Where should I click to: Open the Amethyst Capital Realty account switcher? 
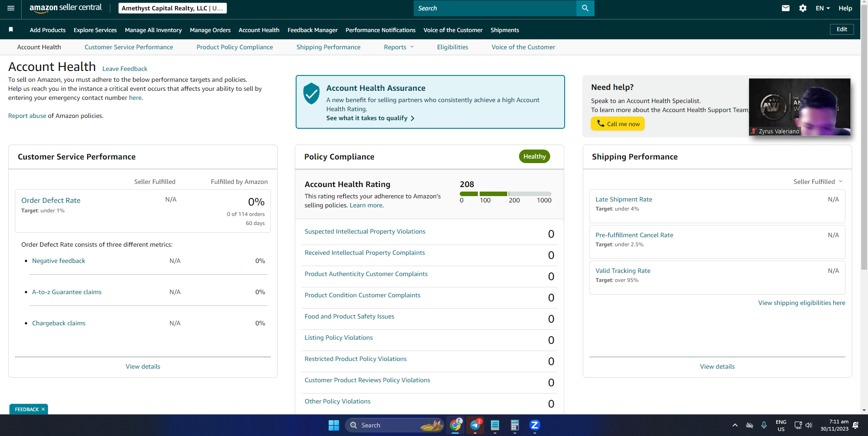pos(173,8)
